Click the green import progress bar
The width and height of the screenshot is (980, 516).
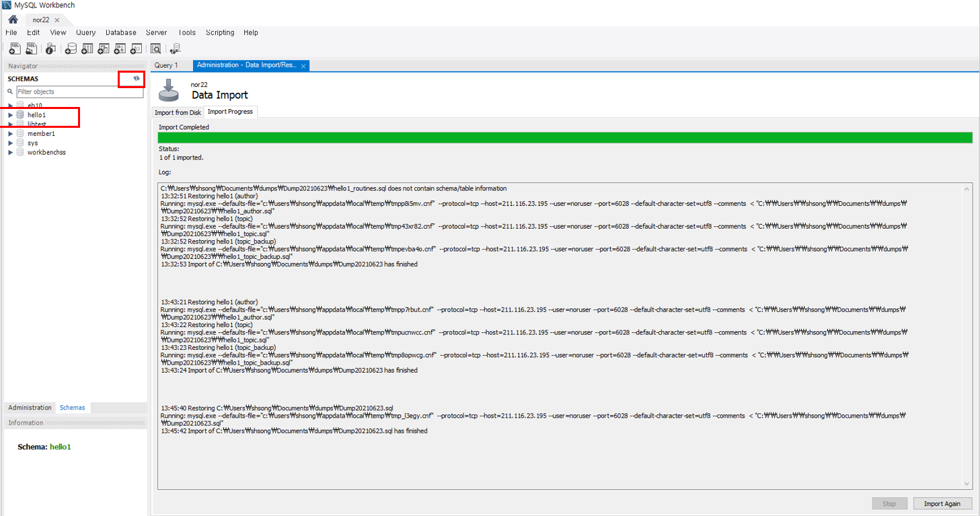pyautogui.click(x=565, y=138)
